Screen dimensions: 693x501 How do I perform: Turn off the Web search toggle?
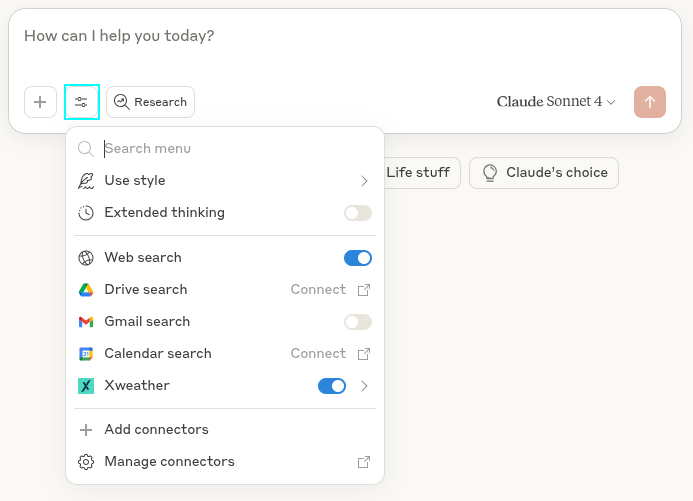pyautogui.click(x=357, y=258)
